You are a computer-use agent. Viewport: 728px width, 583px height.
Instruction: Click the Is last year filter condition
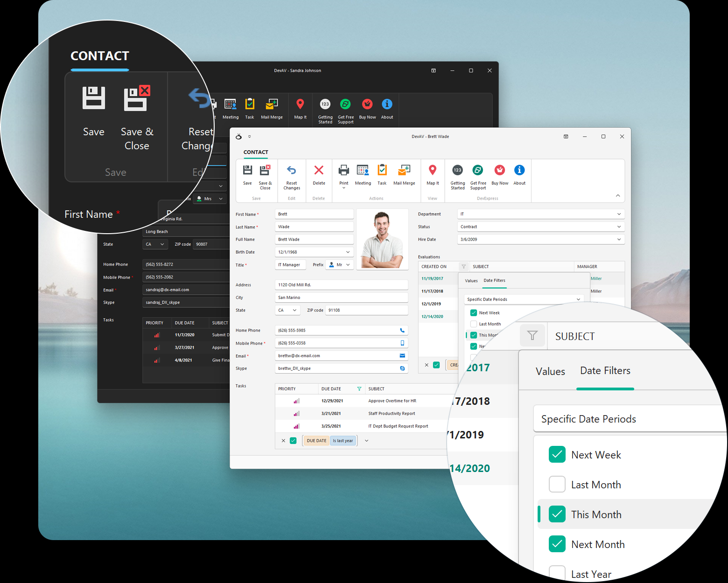pyautogui.click(x=343, y=441)
